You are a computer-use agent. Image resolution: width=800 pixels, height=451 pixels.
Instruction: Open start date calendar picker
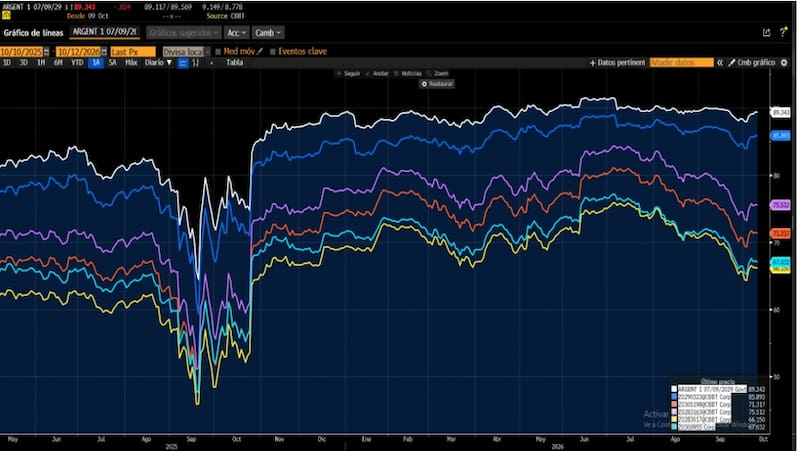[x=46, y=52]
